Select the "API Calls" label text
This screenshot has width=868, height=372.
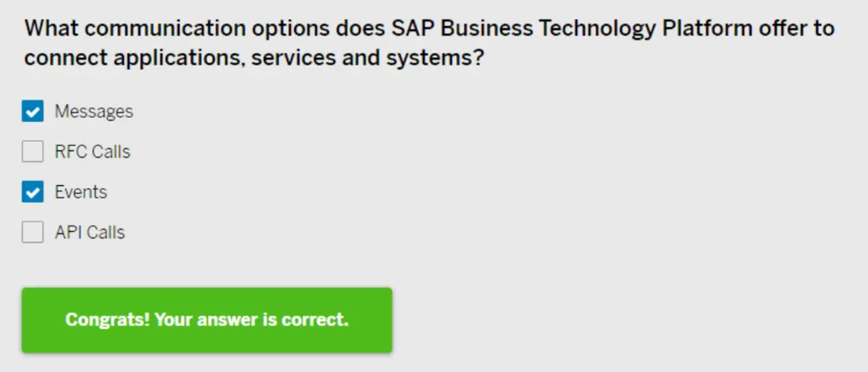coord(89,232)
